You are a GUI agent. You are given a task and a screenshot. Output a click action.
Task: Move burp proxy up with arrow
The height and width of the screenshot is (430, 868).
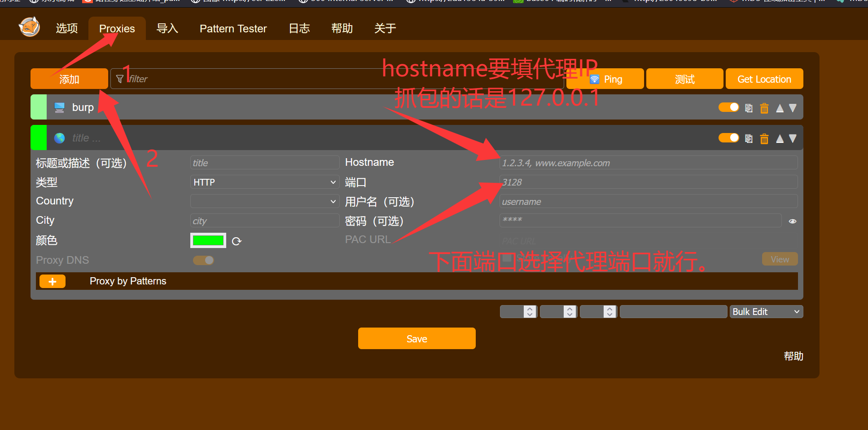(x=780, y=108)
